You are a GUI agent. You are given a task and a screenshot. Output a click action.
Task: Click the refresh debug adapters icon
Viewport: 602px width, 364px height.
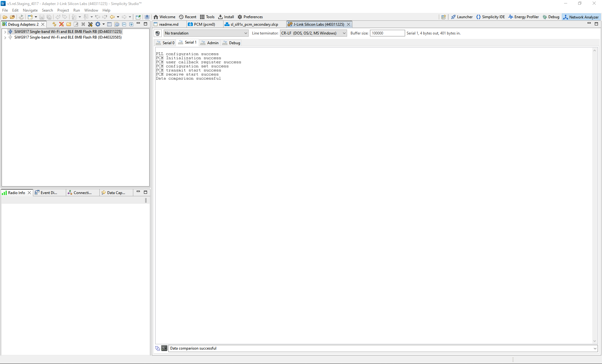(x=54, y=24)
